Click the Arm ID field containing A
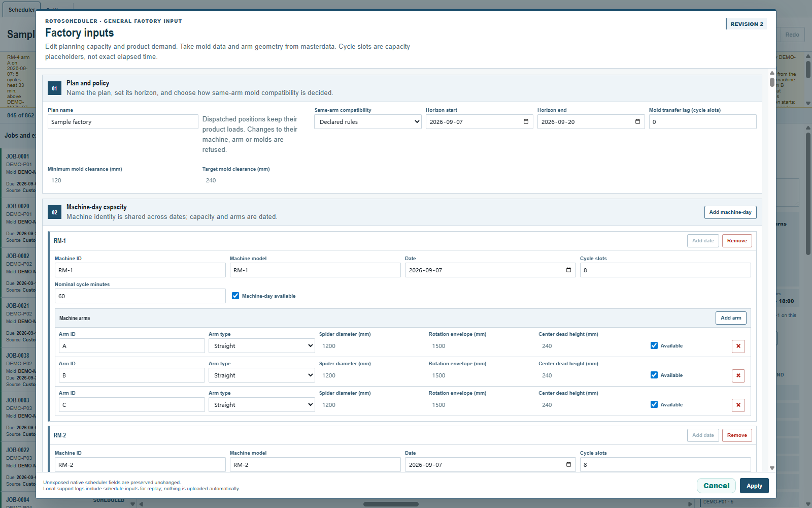 (132, 346)
